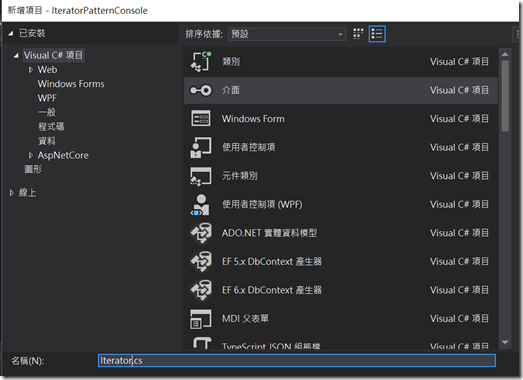Select the AspNetCore category label
Viewport: 523px width, 380px height.
[x=63, y=155]
